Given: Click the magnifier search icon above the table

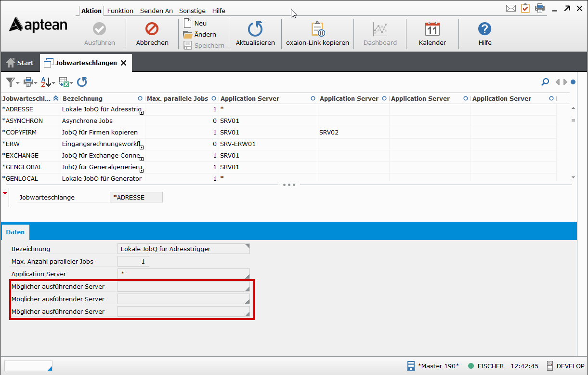Looking at the screenshot, I should coord(545,82).
